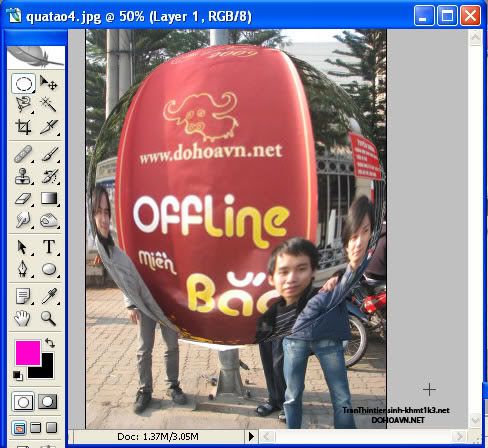Switch to Quick Mask mode

(48, 402)
